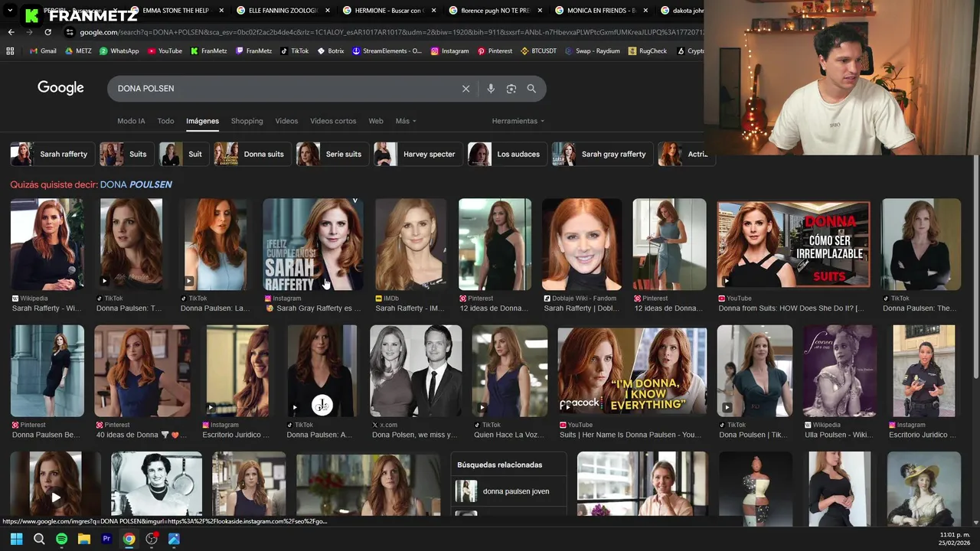
Task: Open the Pinterest bookmark
Action: click(x=495, y=51)
